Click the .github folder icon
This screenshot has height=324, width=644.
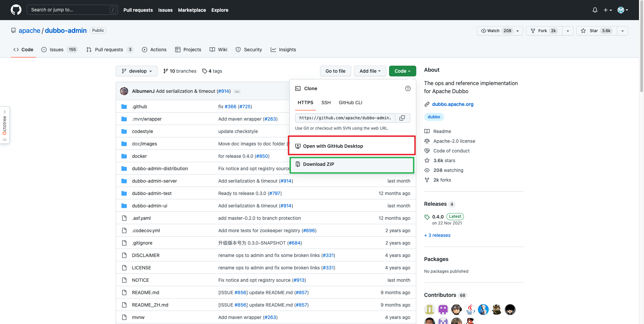point(124,107)
